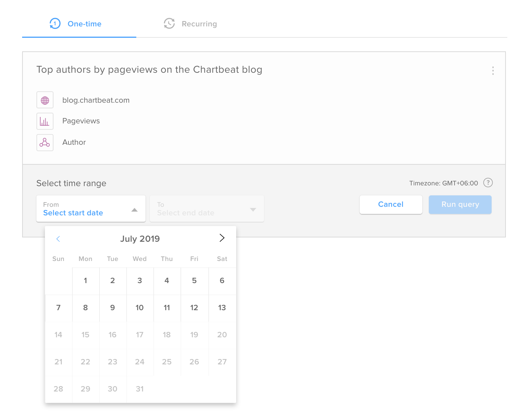The image size is (528, 420).
Task: Select July 10 in the calendar
Action: pos(140,308)
